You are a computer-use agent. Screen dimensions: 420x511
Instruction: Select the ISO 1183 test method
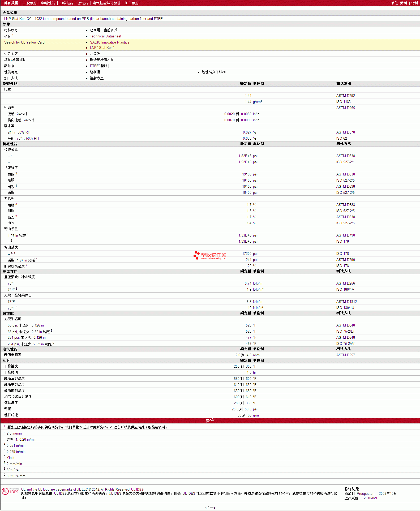344,102
